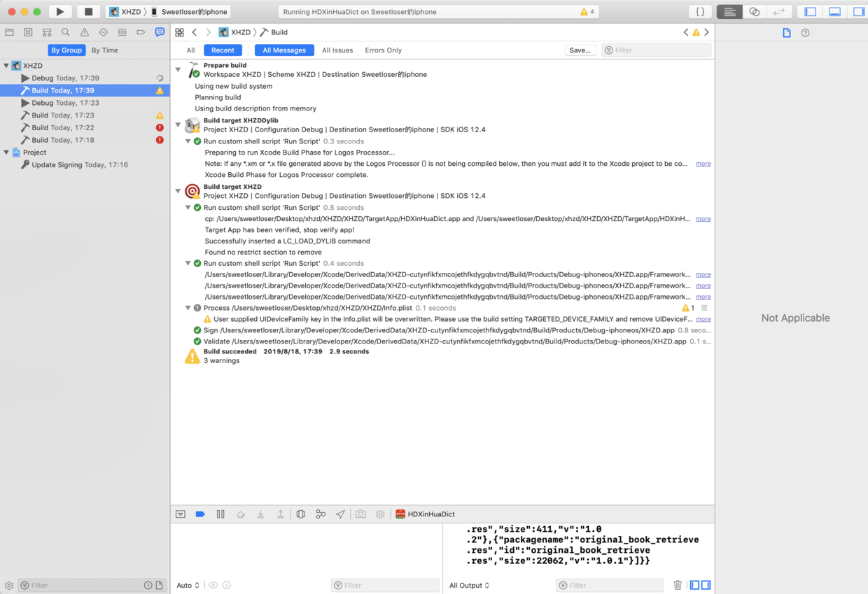Image resolution: width=868 pixels, height=594 pixels.
Task: Toggle the breakpoints activation button
Action: point(200,514)
